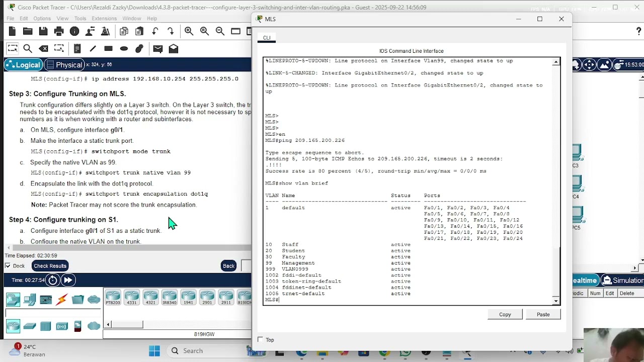Zoom in on the workspace
The image size is (644, 362).
[189, 31]
